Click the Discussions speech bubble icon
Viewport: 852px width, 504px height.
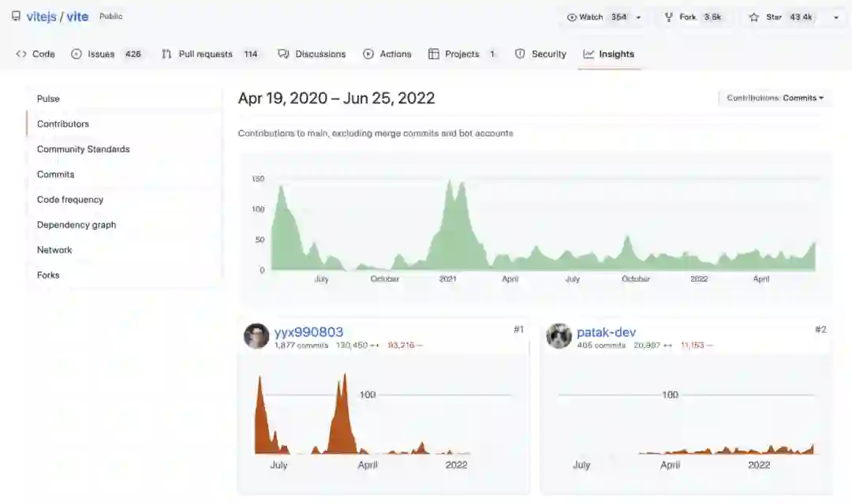click(283, 54)
